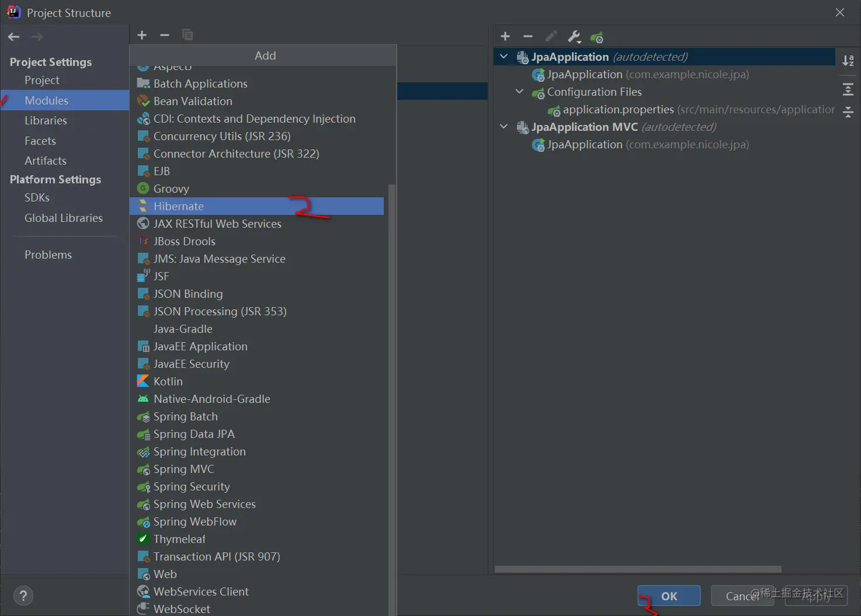Choose Concurrency Utils (JSR 236)

(256, 136)
